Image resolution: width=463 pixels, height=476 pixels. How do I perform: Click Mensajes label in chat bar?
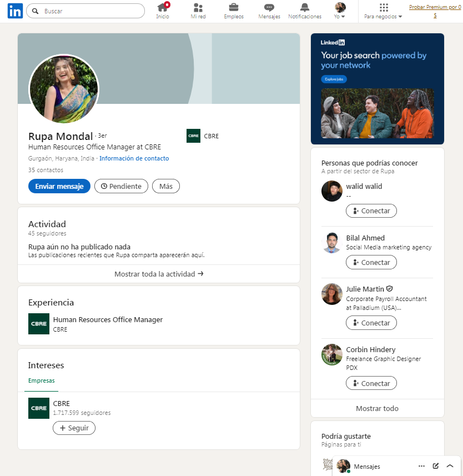[x=367, y=467]
